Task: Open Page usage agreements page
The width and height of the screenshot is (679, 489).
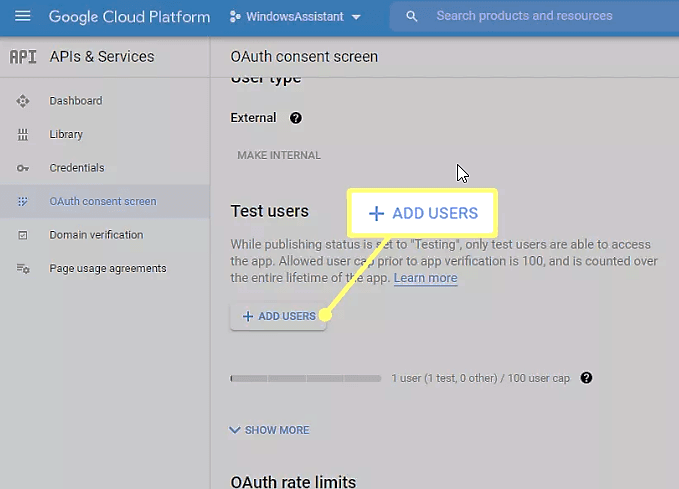Action: 108,269
